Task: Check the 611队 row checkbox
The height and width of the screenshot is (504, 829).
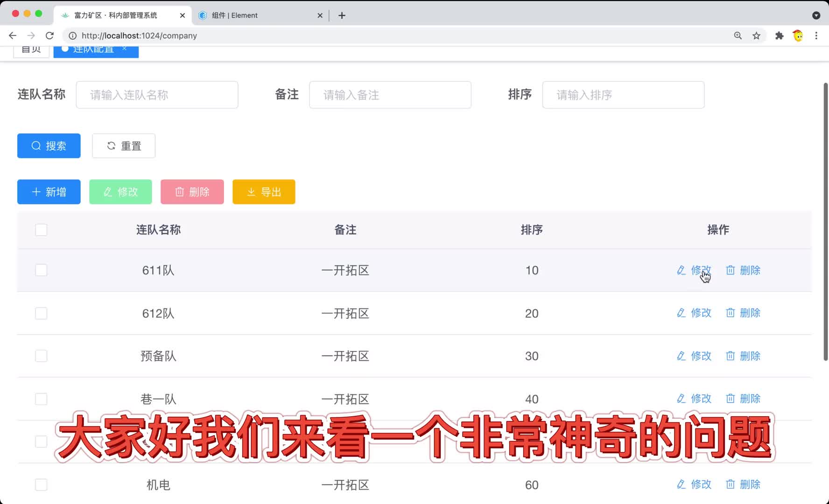Action: [x=41, y=270]
